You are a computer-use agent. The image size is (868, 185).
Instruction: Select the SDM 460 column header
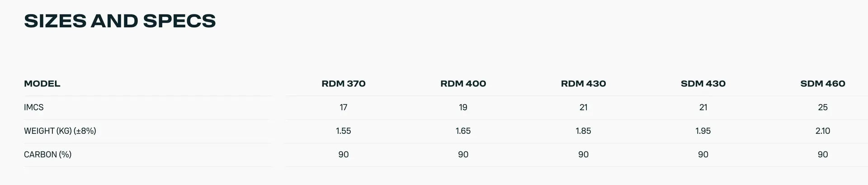(822, 84)
